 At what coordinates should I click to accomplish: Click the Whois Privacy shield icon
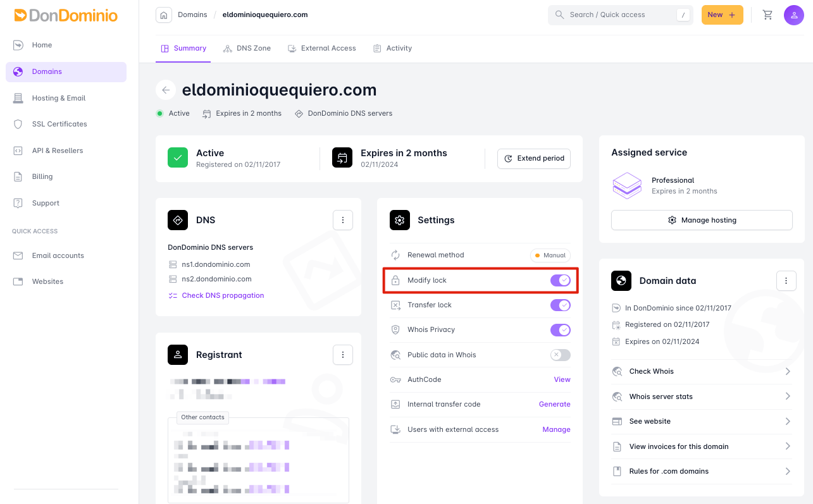395,330
